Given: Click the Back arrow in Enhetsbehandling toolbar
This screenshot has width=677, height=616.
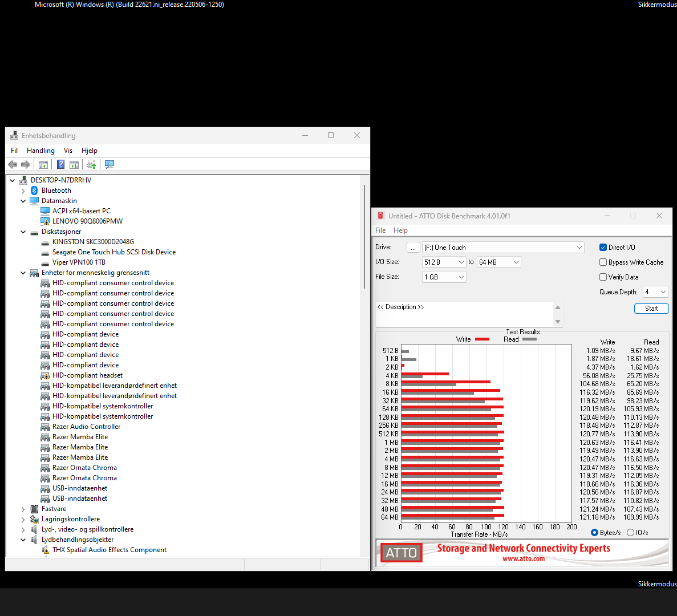Looking at the screenshot, I should (x=13, y=164).
